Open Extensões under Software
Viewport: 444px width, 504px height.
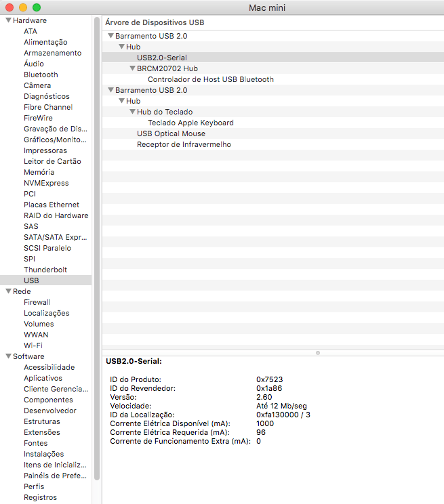click(42, 432)
